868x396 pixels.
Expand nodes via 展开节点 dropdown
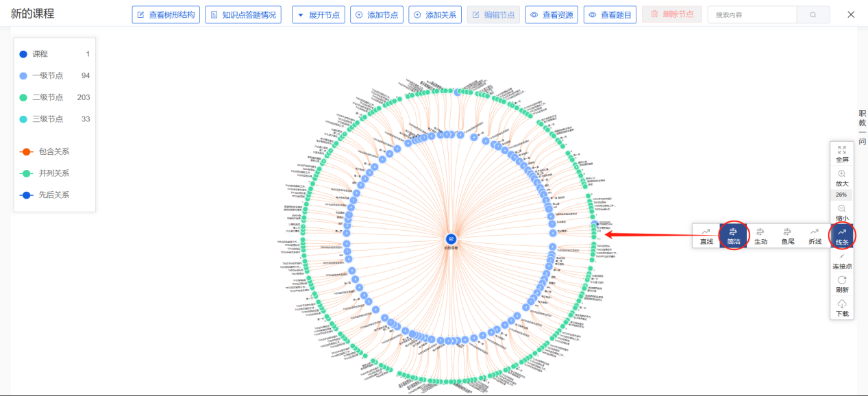click(x=319, y=14)
